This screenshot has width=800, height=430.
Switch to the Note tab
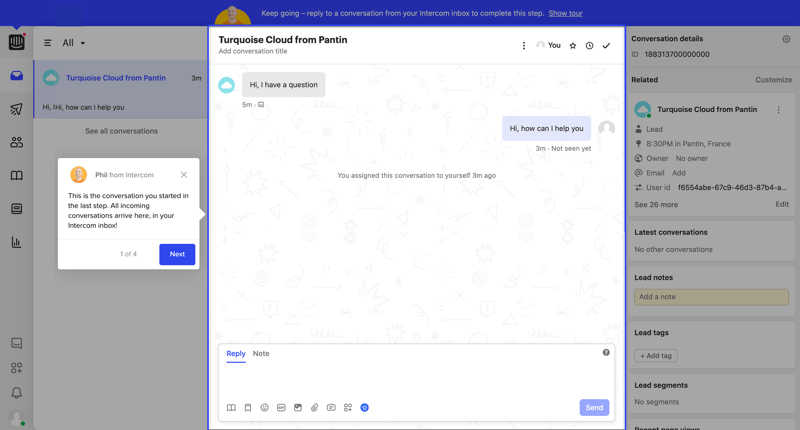261,353
